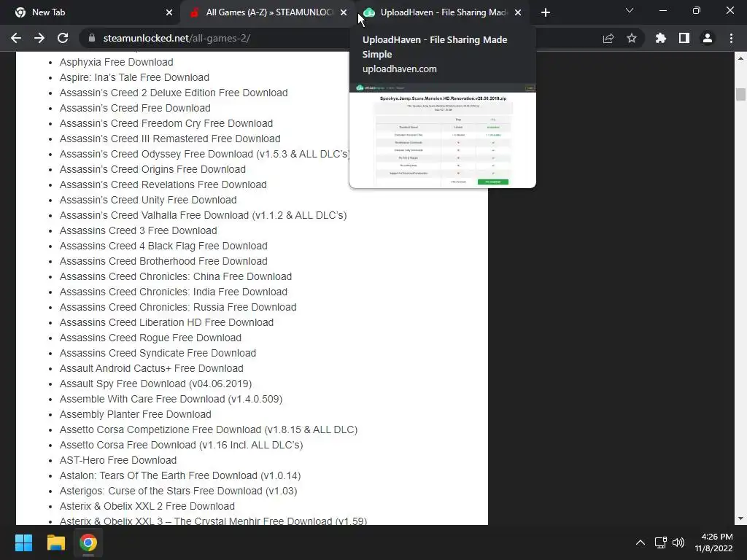Click the Chrome taskbar icon
Viewport: 747px width, 560px height.
[x=88, y=542]
